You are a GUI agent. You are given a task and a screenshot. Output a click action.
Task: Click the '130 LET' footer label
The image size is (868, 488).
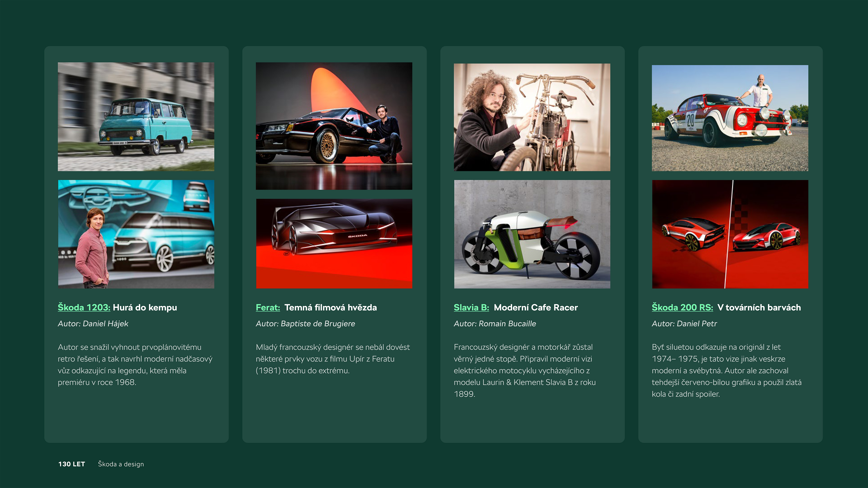72,464
